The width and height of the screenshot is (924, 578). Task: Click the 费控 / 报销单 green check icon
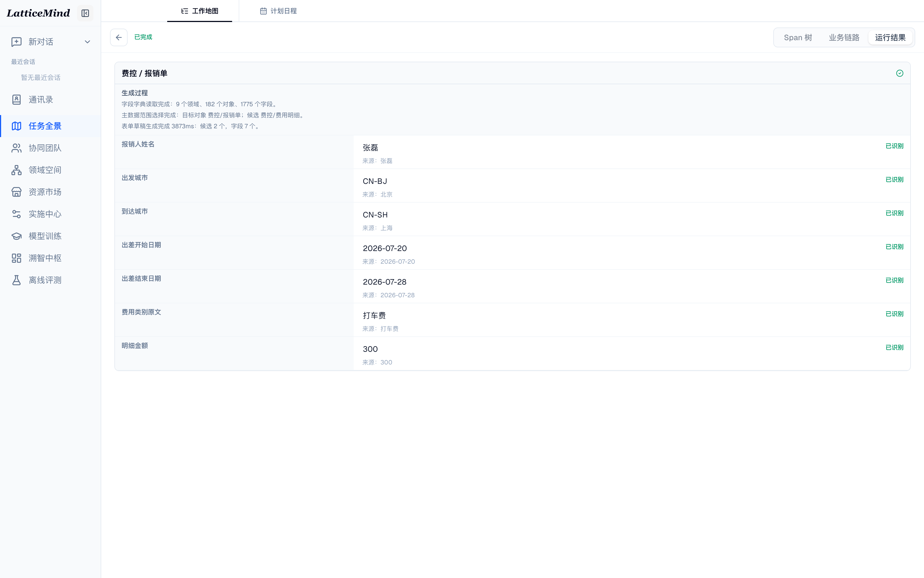[x=900, y=73]
